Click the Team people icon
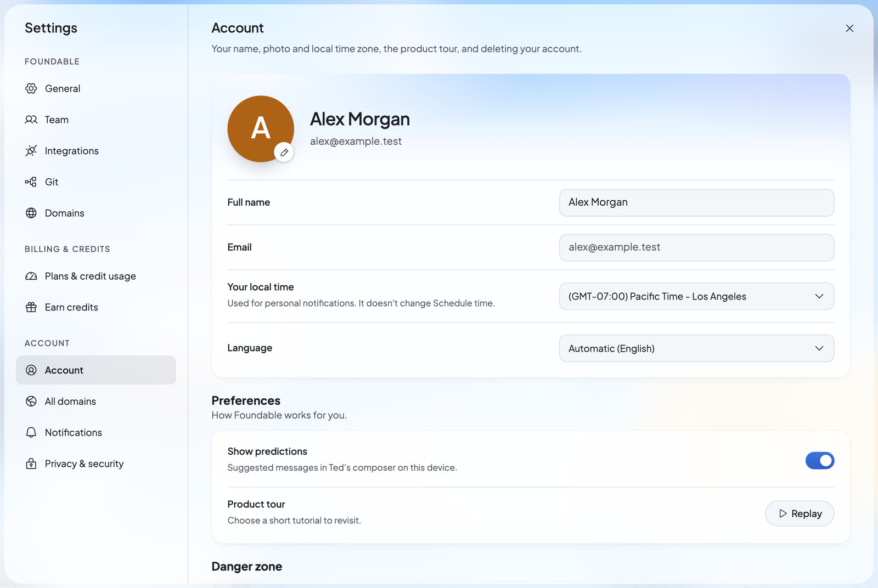Image resolution: width=878 pixels, height=588 pixels. coord(31,120)
